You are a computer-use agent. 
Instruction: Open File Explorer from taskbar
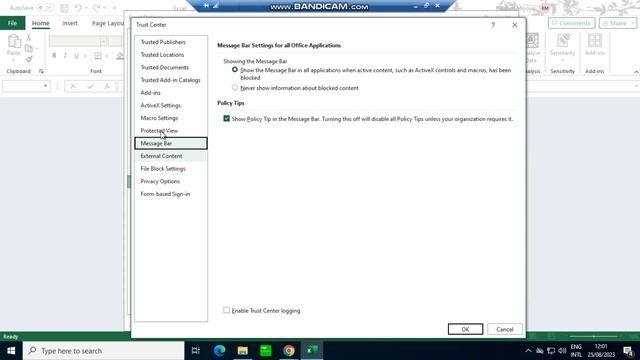coord(243,351)
